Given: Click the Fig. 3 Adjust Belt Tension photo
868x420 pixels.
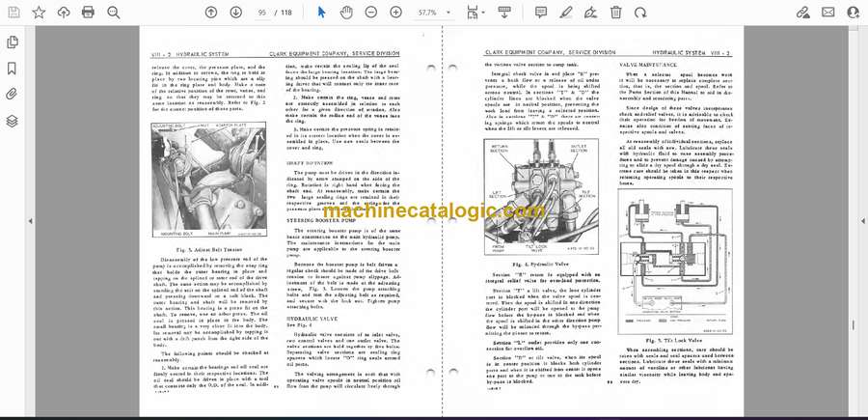Looking at the screenshot, I should [x=208, y=181].
